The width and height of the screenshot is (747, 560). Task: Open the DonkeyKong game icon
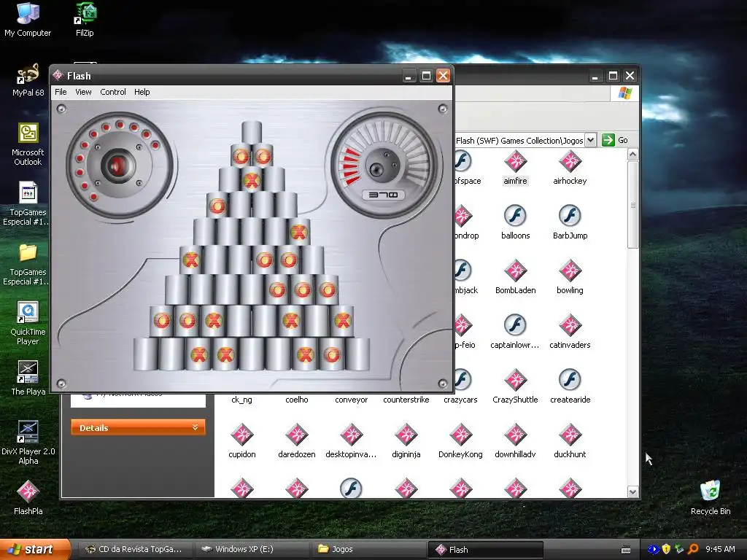pyautogui.click(x=461, y=435)
